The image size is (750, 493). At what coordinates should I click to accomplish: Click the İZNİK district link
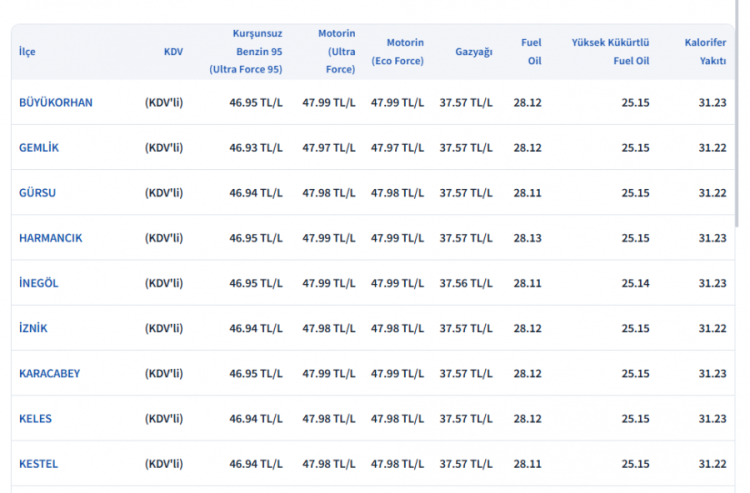coord(33,328)
